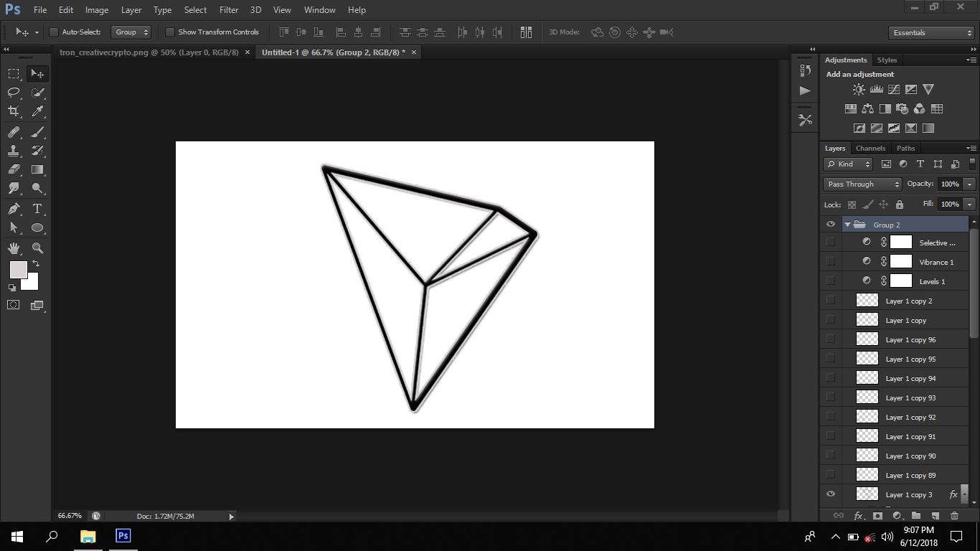Viewport: 980px width, 551px height.
Task: Open the Opacity slider dropdown arrow
Action: pyautogui.click(x=970, y=184)
